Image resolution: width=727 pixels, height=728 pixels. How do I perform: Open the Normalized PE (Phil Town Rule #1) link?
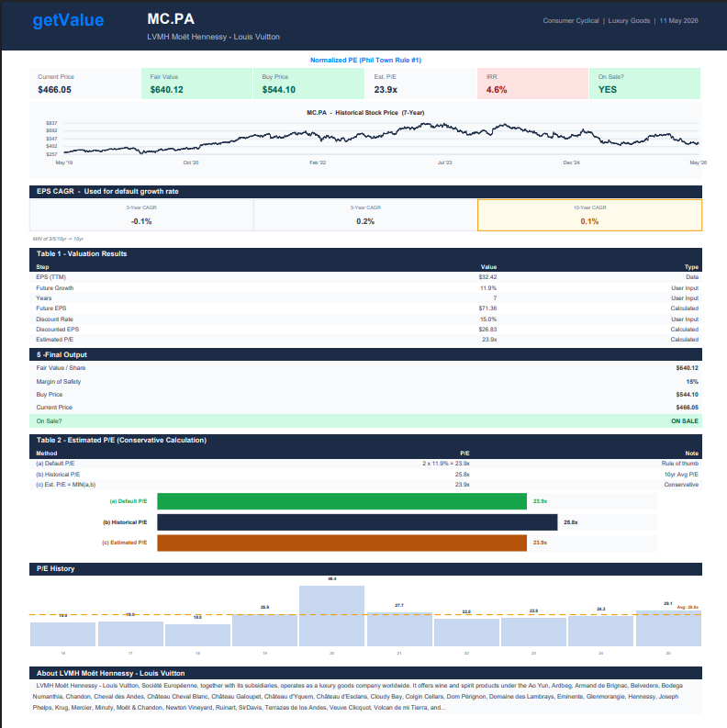coord(365,60)
